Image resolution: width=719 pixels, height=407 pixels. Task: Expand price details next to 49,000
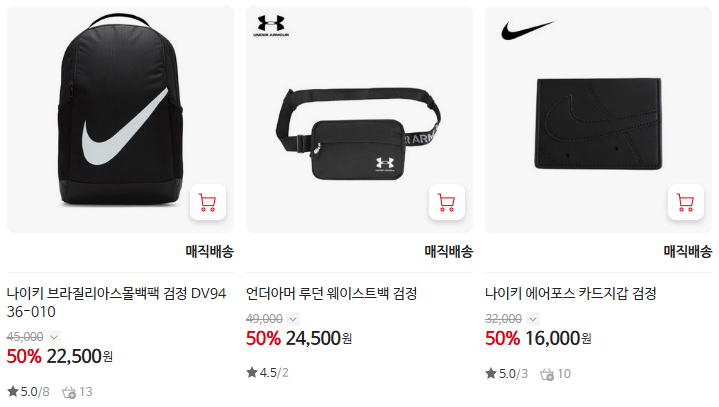click(293, 319)
